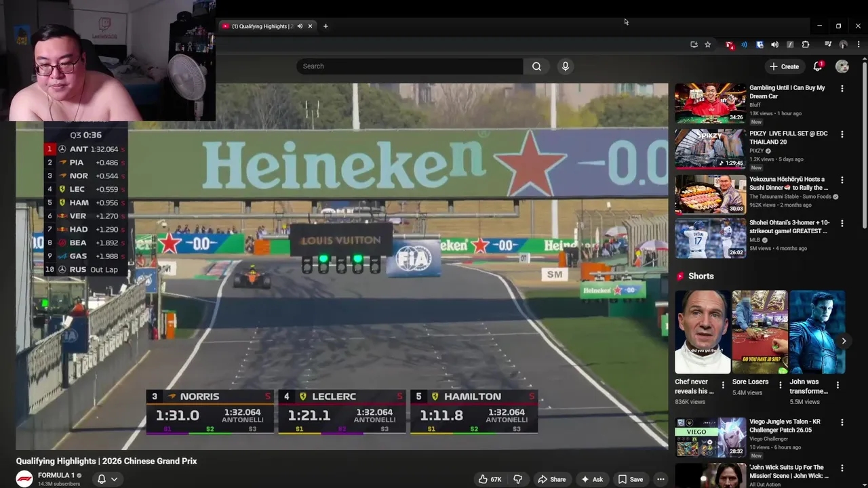Open YouTube notifications bell

pos(818,66)
